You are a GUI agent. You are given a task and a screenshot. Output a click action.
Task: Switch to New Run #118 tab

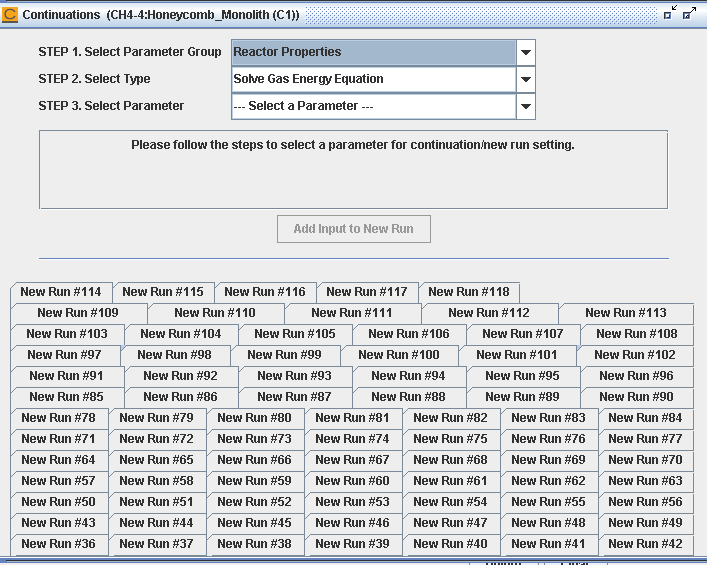469,292
